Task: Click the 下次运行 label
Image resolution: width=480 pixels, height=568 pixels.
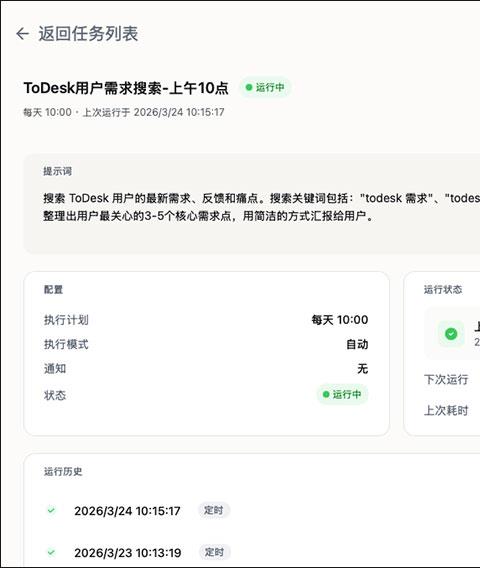Action: 446,379
